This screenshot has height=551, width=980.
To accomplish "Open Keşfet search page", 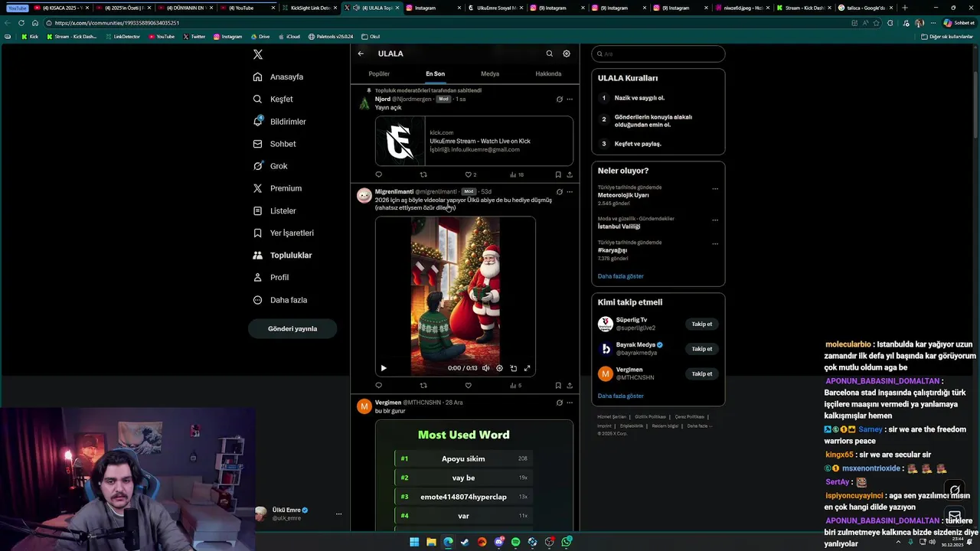I will tap(273, 99).
